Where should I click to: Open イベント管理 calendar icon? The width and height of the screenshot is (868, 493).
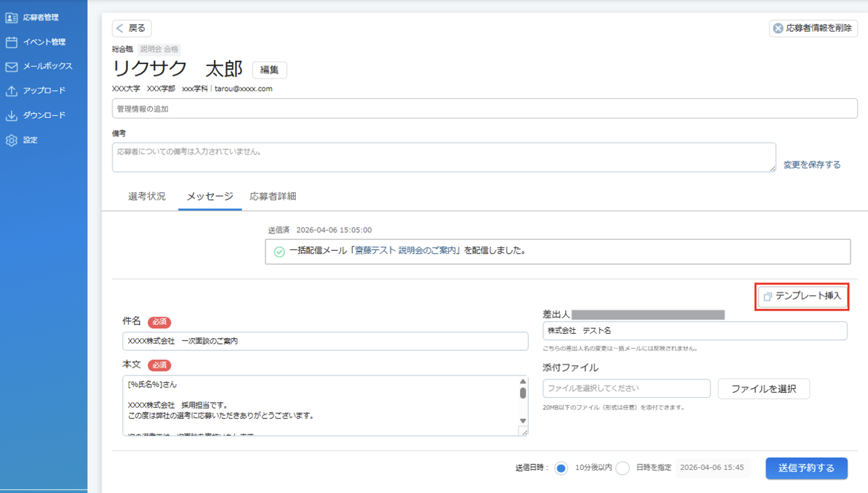(12, 42)
